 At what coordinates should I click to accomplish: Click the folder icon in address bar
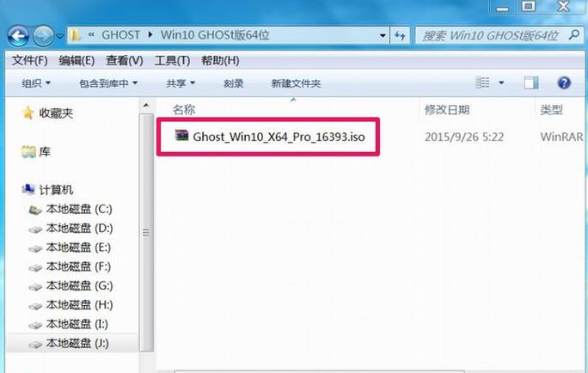(76, 35)
